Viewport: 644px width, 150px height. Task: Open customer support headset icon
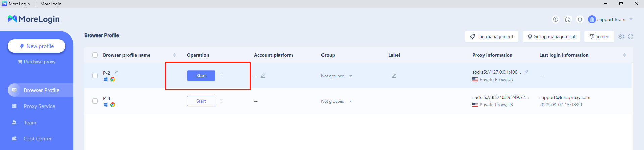click(568, 19)
